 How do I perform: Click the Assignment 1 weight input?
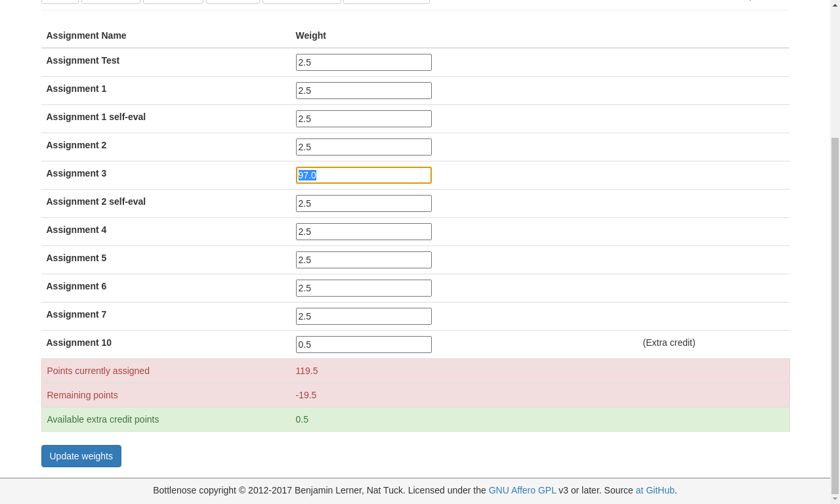click(364, 91)
